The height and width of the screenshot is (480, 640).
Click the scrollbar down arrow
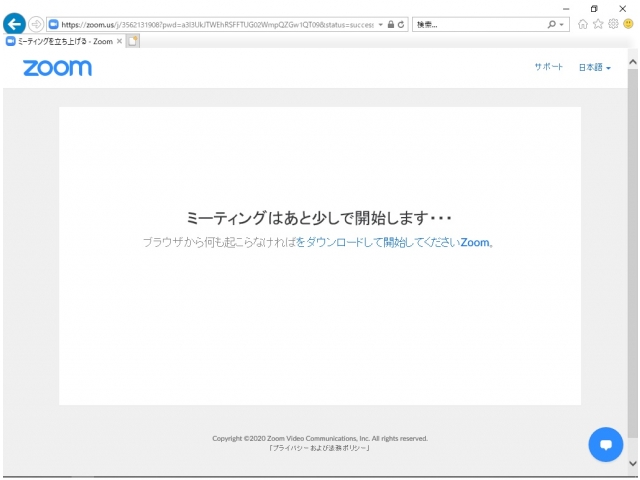coord(633,464)
